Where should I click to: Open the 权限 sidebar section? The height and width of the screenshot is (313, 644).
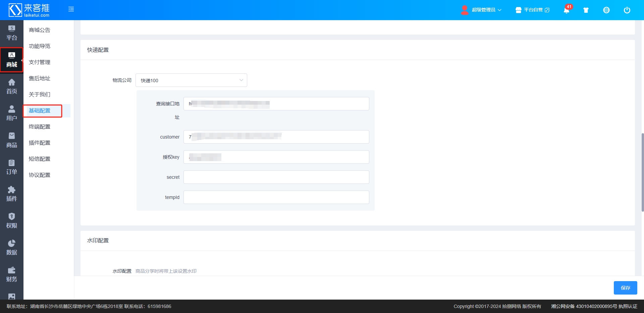coord(12,221)
